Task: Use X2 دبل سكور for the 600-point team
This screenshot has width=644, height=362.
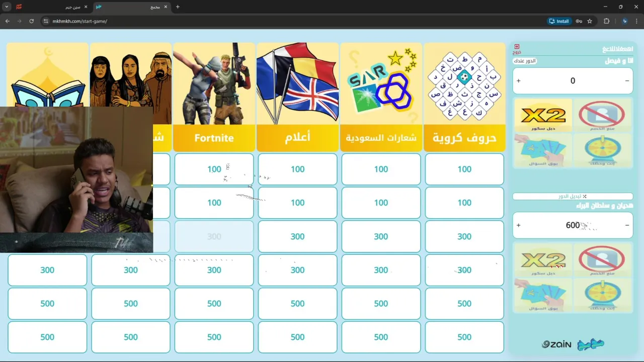Action: click(x=543, y=260)
